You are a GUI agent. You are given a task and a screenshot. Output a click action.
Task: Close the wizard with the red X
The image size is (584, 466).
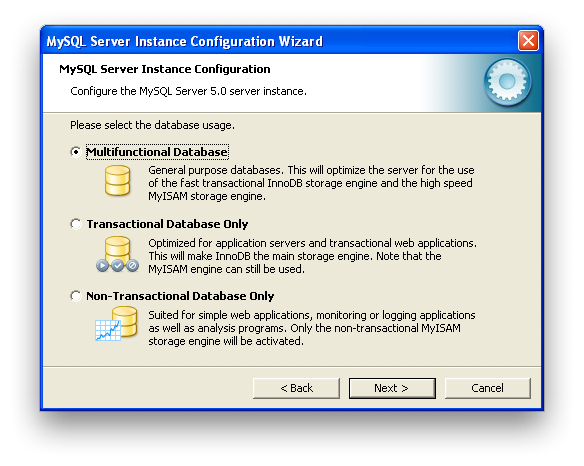coord(528,40)
